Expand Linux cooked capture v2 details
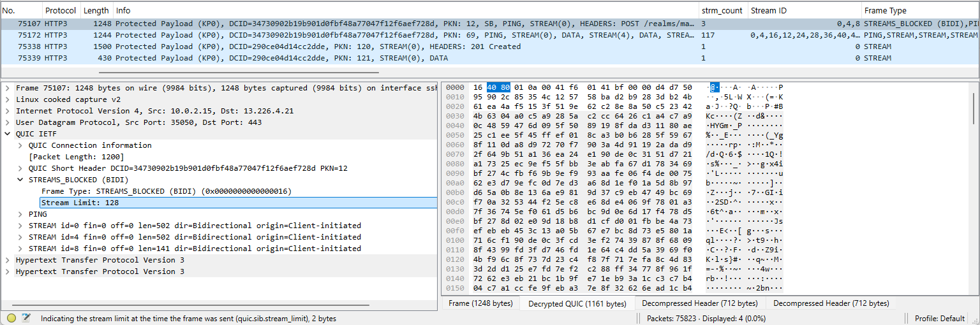The image size is (980, 325). click(7, 99)
